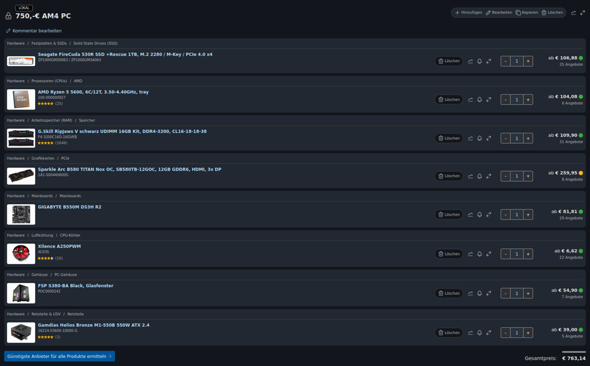
Task: Open the Netzteile & USV breadcrumb category
Action: tap(46, 314)
